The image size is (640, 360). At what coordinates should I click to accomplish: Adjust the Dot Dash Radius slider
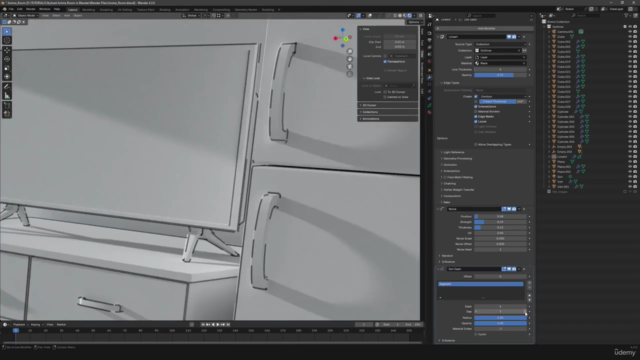(500, 318)
